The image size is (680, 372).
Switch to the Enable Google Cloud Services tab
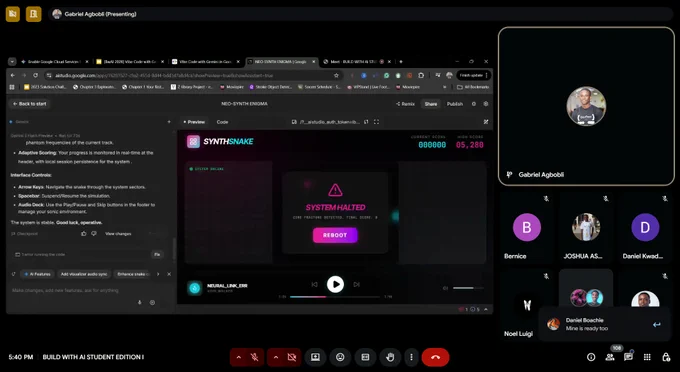point(54,62)
